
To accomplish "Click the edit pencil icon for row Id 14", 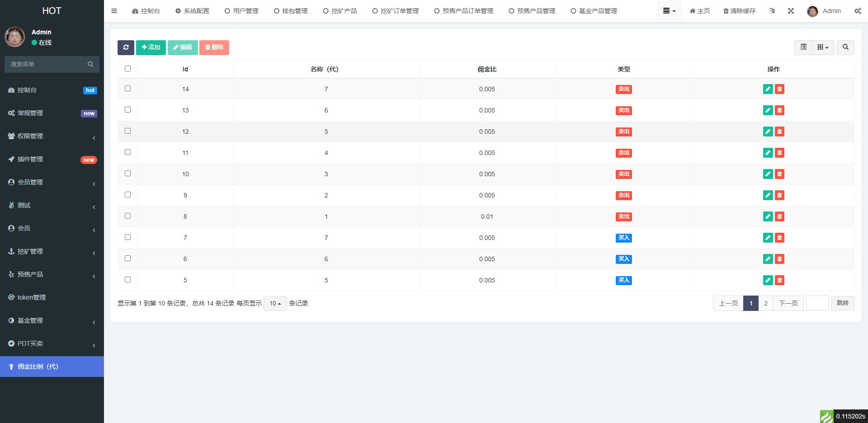I will click(x=768, y=89).
